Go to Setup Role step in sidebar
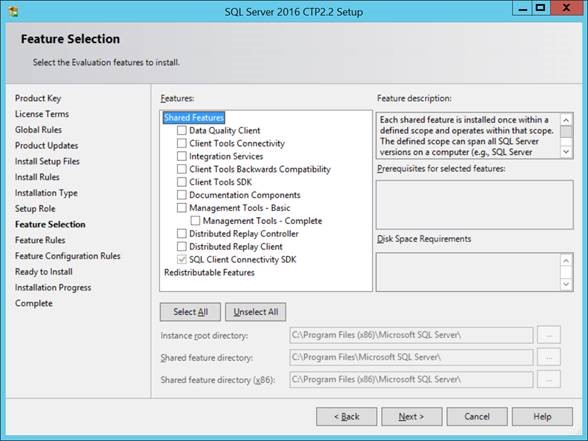 [x=35, y=208]
